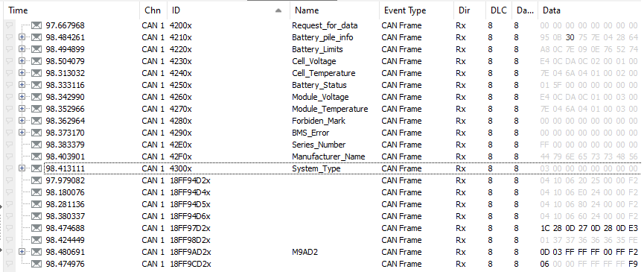Select the Request_for_data name cell

pyautogui.click(x=325, y=25)
